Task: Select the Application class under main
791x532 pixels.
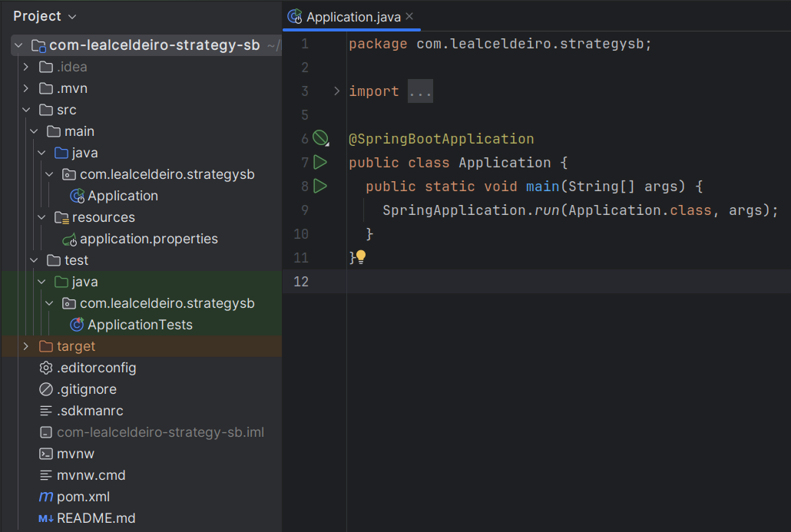Action: 121,196
